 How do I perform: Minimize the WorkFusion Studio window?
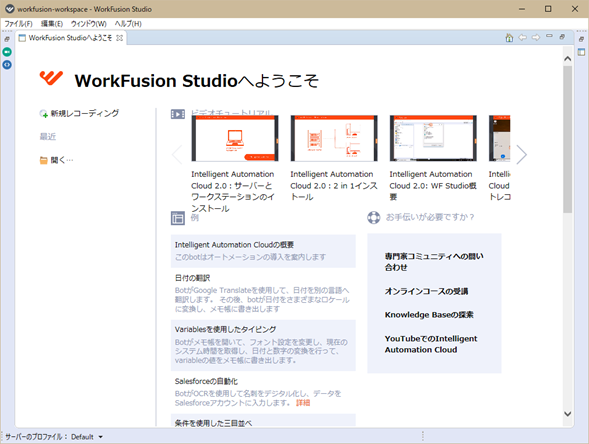(x=522, y=9)
